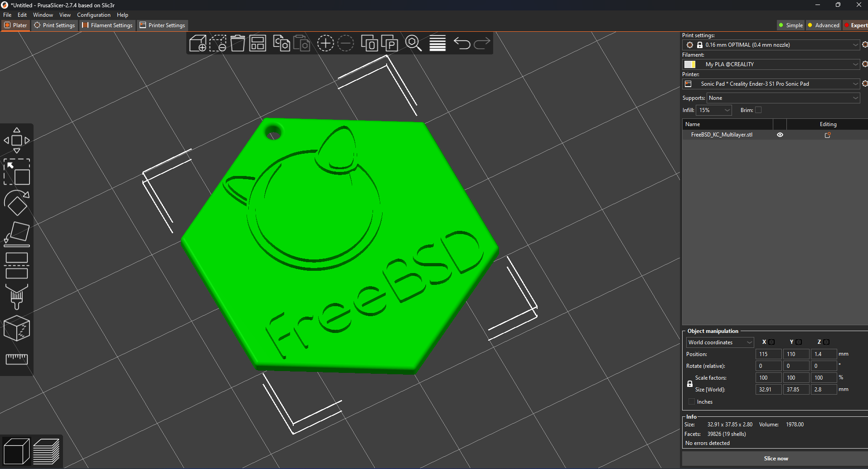Image resolution: width=868 pixels, height=469 pixels.
Task: Switch to 3D editor view cube
Action: pos(16,452)
